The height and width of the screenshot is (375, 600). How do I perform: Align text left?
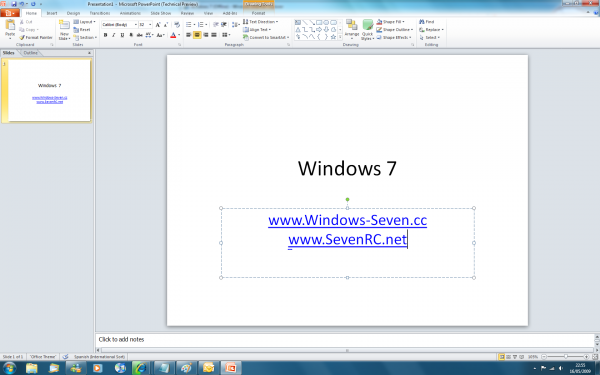point(189,35)
